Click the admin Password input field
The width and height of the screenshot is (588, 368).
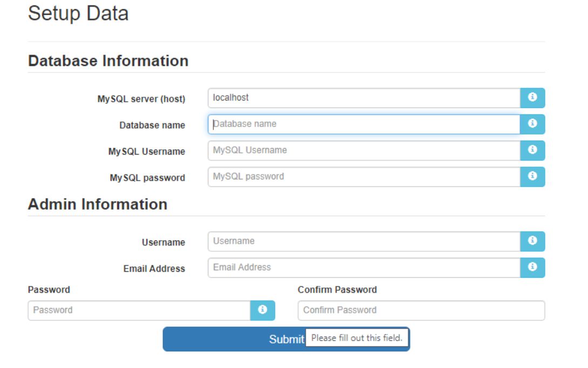(139, 310)
